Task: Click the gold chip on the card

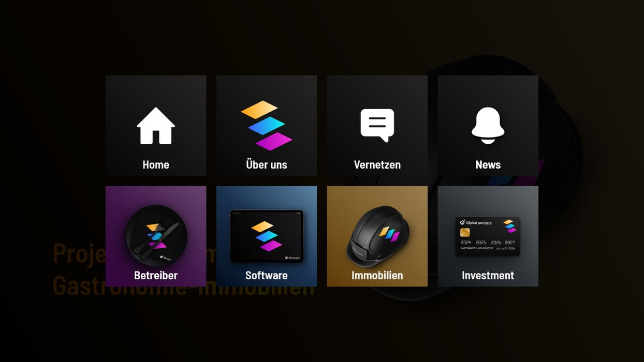Action: point(465,233)
